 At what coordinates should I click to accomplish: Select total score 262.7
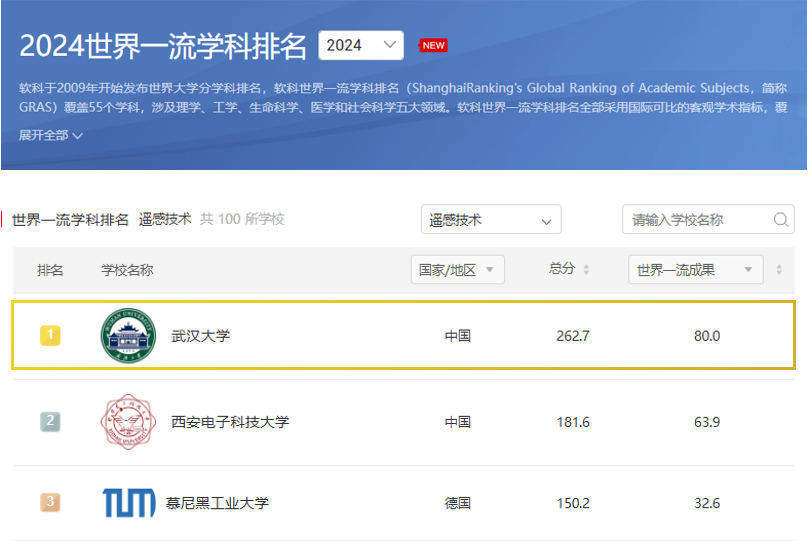click(x=573, y=336)
